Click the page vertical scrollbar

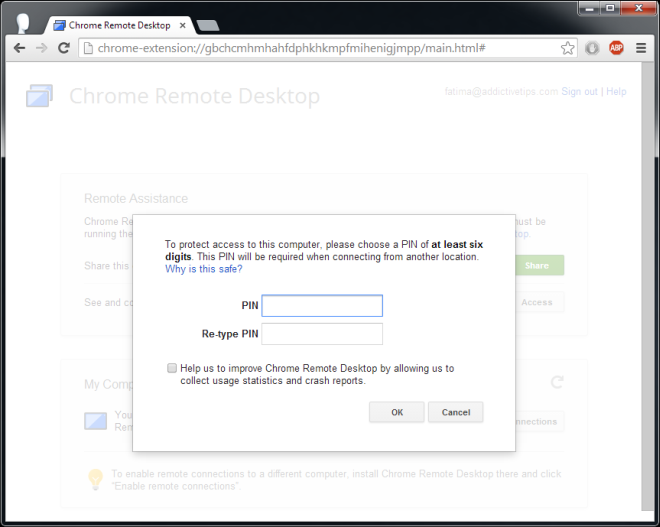(x=647, y=286)
